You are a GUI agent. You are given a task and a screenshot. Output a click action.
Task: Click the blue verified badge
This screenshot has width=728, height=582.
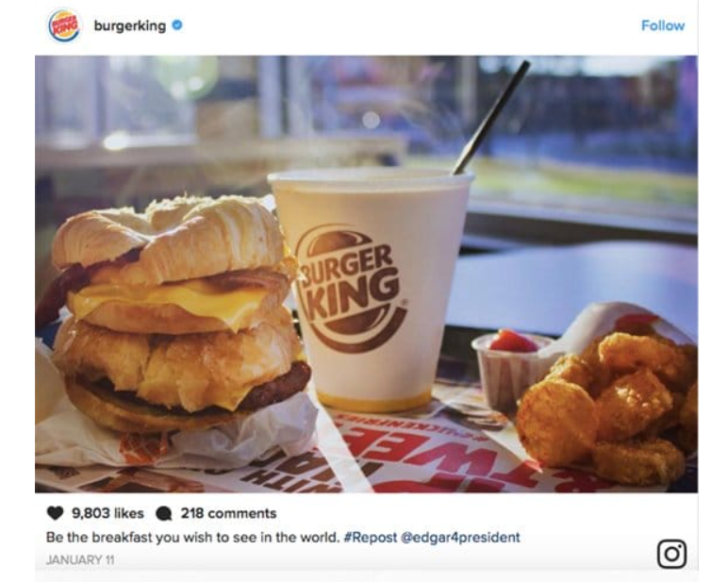pyautogui.click(x=177, y=25)
